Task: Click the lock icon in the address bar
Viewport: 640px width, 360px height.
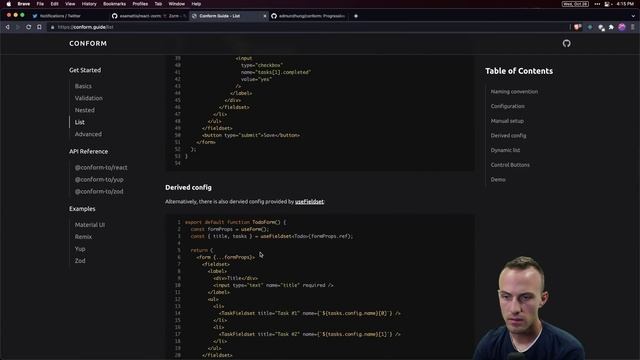Action: 52,27
